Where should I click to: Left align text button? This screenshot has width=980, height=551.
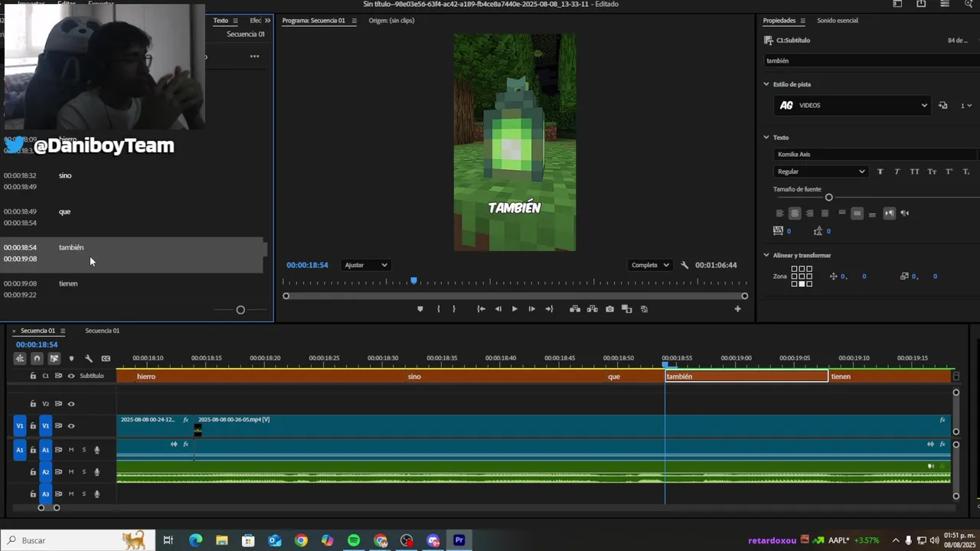pos(779,214)
